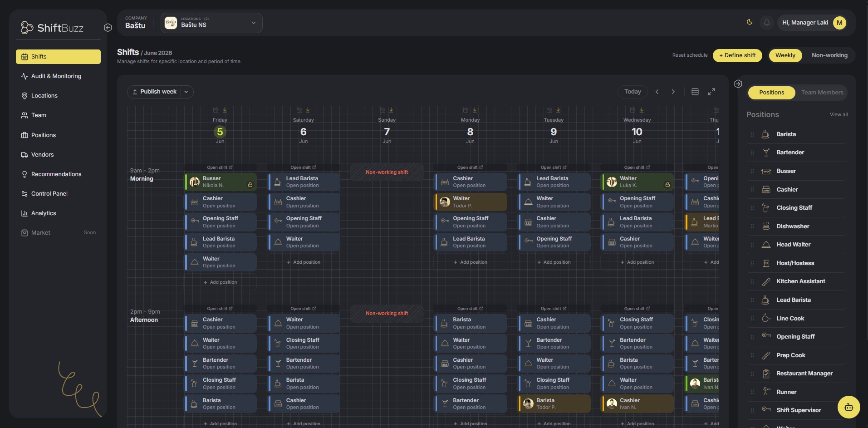Image resolution: width=868 pixels, height=428 pixels.
Task: Select Prep Cook position
Action: [796, 355]
